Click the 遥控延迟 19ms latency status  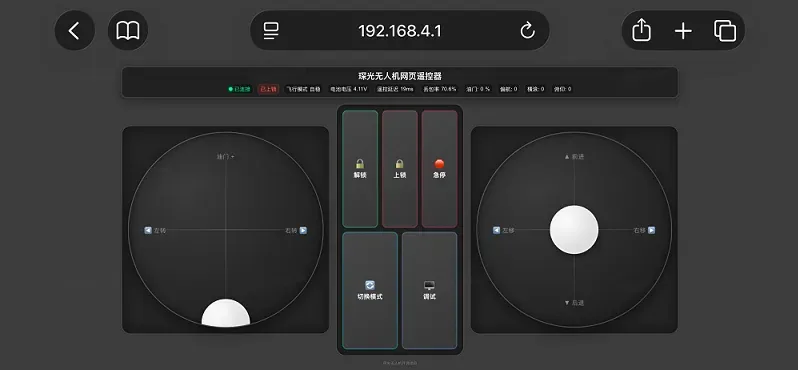395,89
